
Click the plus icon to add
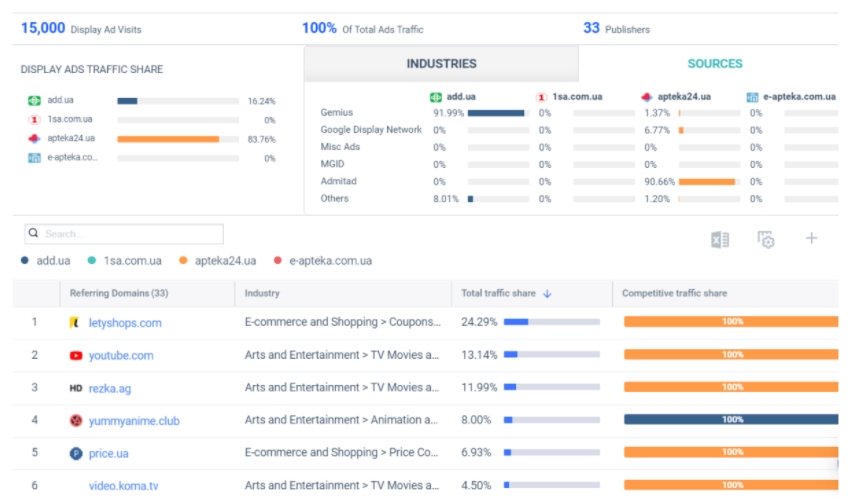coord(812,238)
